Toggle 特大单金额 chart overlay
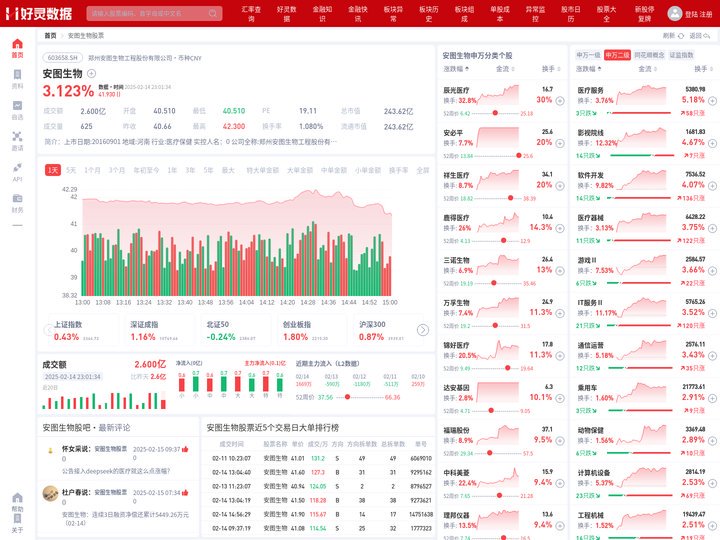The image size is (720, 540). point(263,170)
